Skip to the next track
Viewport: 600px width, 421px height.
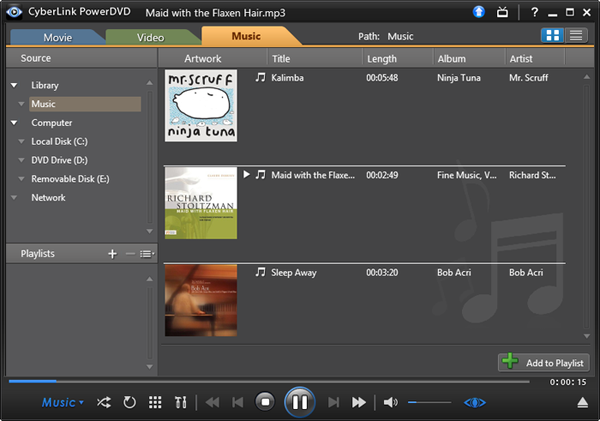click(333, 403)
